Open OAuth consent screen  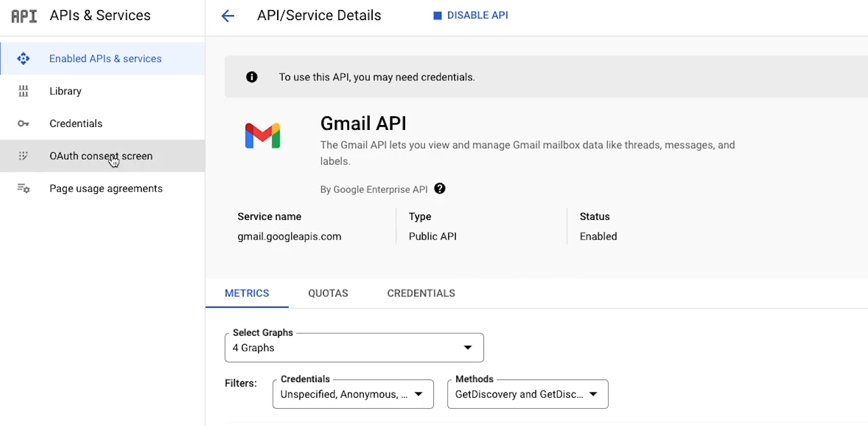tap(103, 156)
